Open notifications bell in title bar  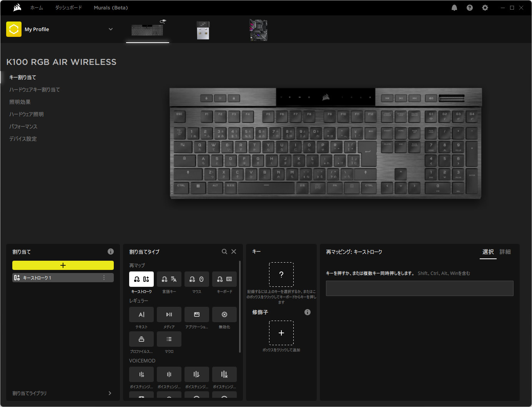coord(454,8)
